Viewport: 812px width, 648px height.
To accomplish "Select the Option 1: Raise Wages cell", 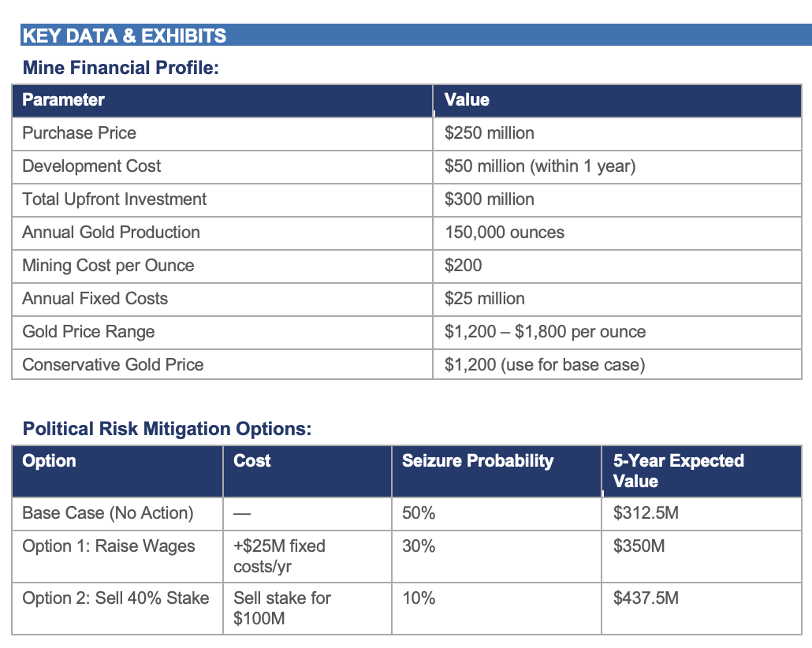I will [x=117, y=557].
